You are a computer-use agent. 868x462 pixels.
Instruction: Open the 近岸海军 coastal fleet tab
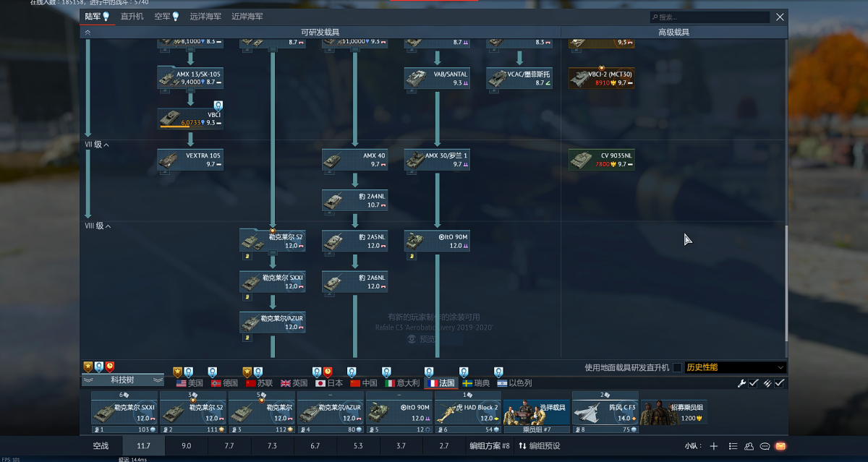click(247, 17)
